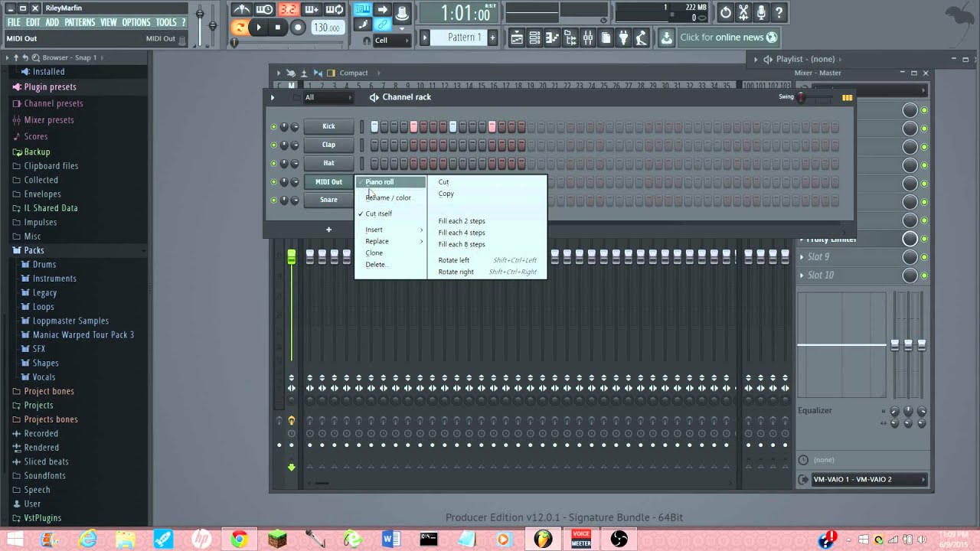The image size is (980, 551).
Task: Click the MIDI Out channel button
Action: tap(328, 182)
